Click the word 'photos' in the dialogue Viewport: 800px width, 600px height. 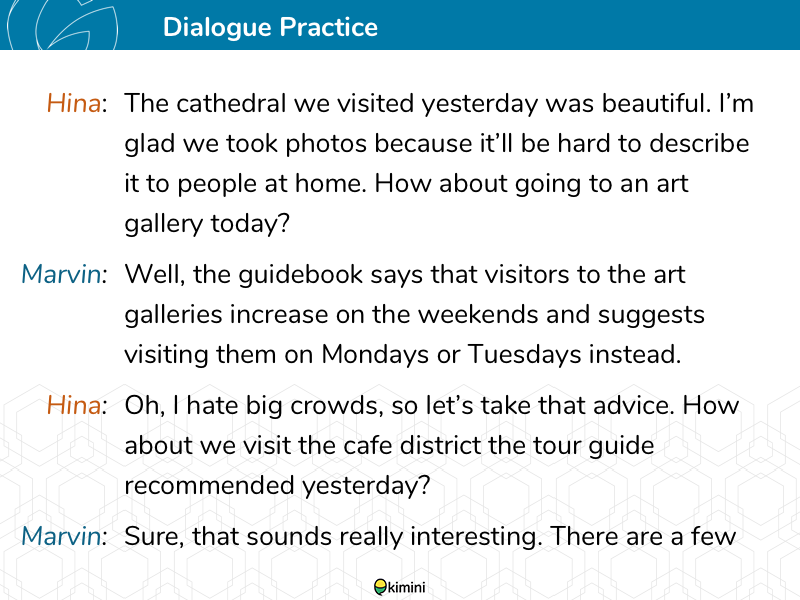coord(326,144)
